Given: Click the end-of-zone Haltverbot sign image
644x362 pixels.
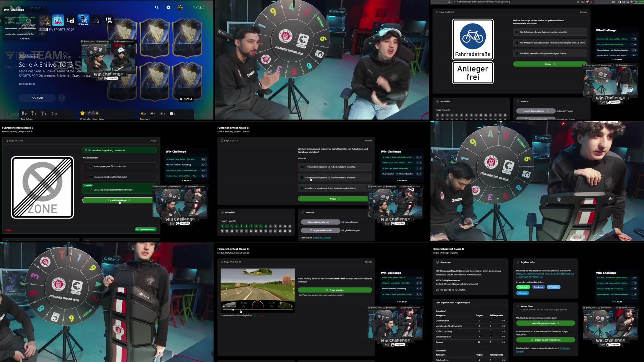Looking at the screenshot, I should 42,187.
